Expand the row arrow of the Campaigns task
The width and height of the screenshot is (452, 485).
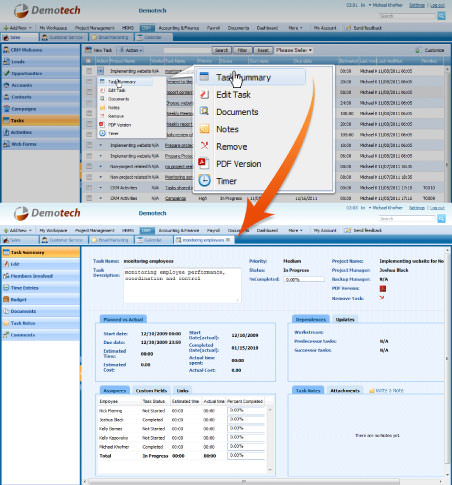(x=101, y=198)
